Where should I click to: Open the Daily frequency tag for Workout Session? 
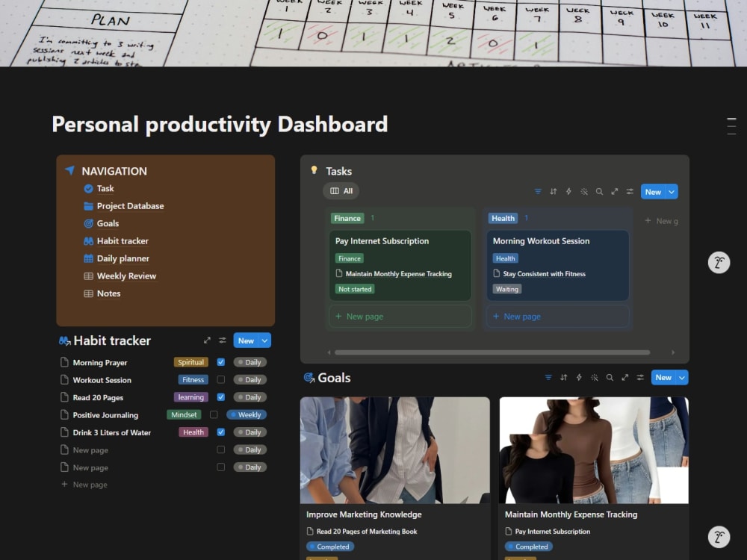point(249,379)
